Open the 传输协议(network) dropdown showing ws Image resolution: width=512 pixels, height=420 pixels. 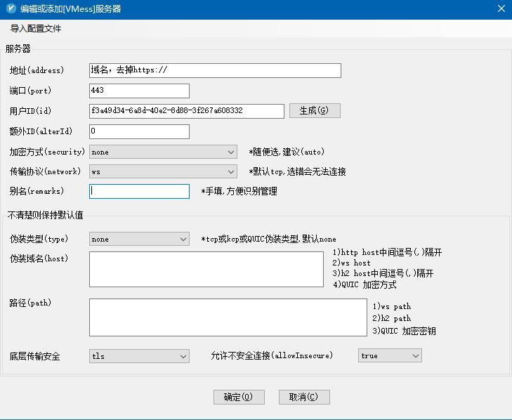pyautogui.click(x=163, y=171)
